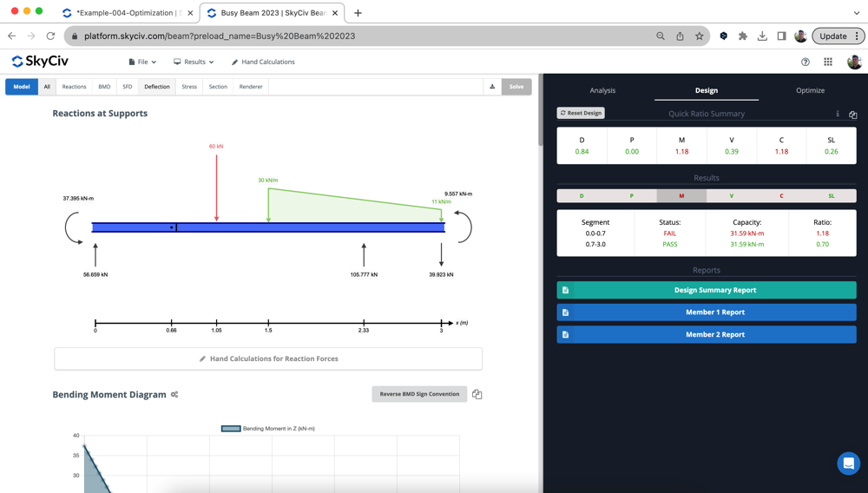Viewport: 868px width, 493px height.
Task: Open the browser tab list chevron
Action: pos(857,13)
